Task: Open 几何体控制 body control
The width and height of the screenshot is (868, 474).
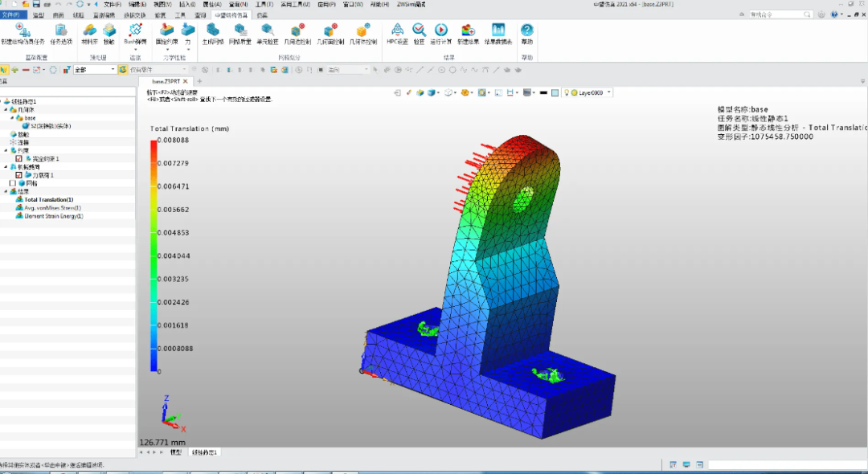Action: click(363, 34)
